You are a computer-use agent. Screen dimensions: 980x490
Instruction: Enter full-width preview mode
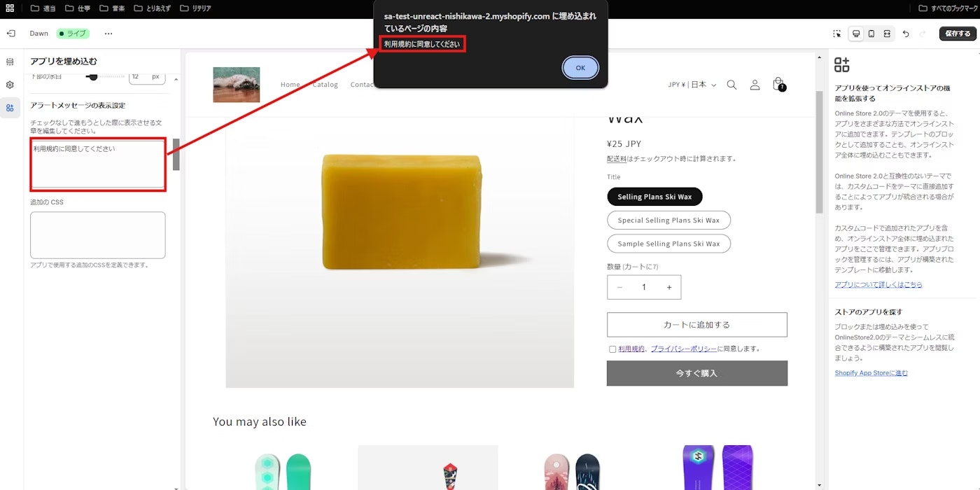point(888,34)
